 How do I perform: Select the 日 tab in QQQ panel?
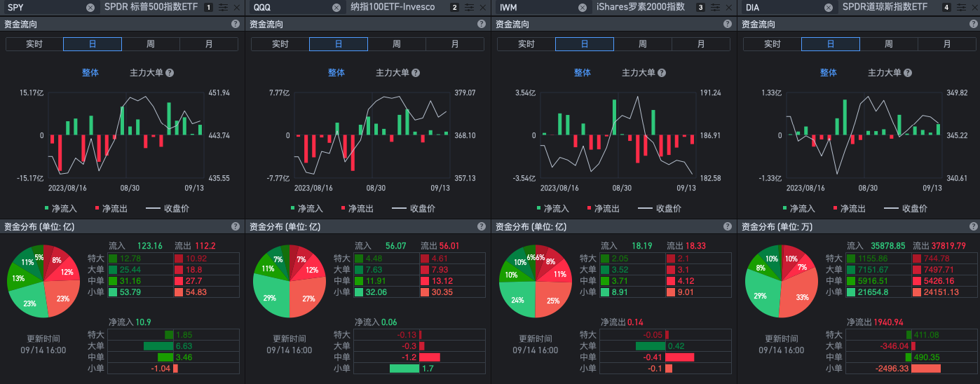click(x=339, y=44)
